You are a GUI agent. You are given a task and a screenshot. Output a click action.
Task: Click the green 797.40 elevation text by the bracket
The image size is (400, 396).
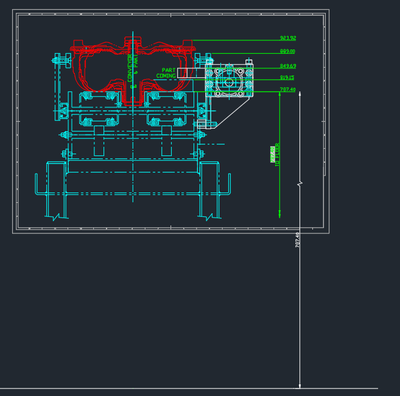click(x=288, y=89)
